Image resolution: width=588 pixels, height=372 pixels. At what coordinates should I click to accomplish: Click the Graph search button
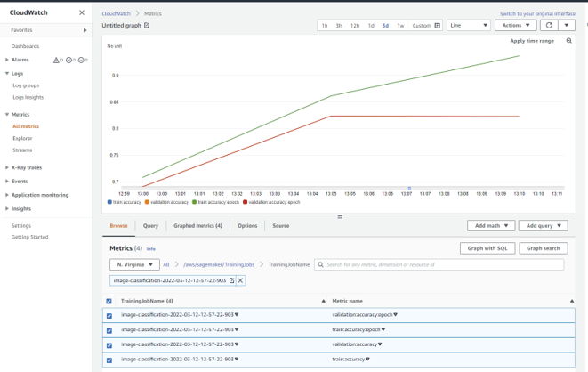pos(543,248)
